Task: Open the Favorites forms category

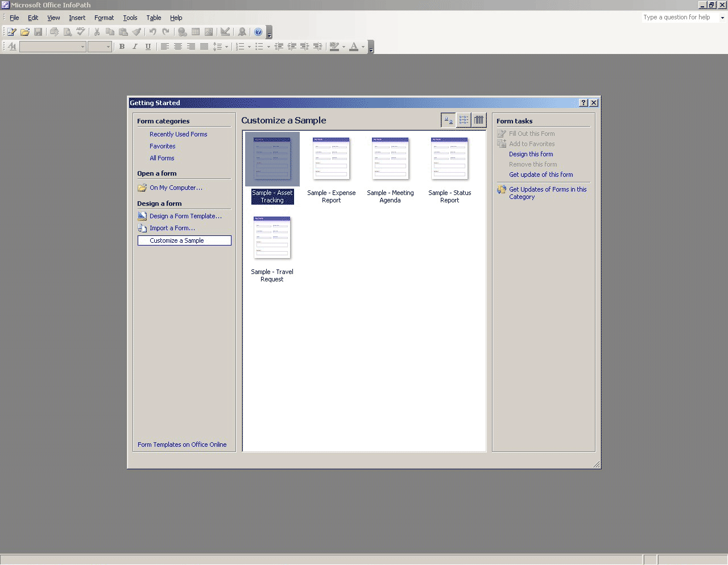Action: point(162,146)
